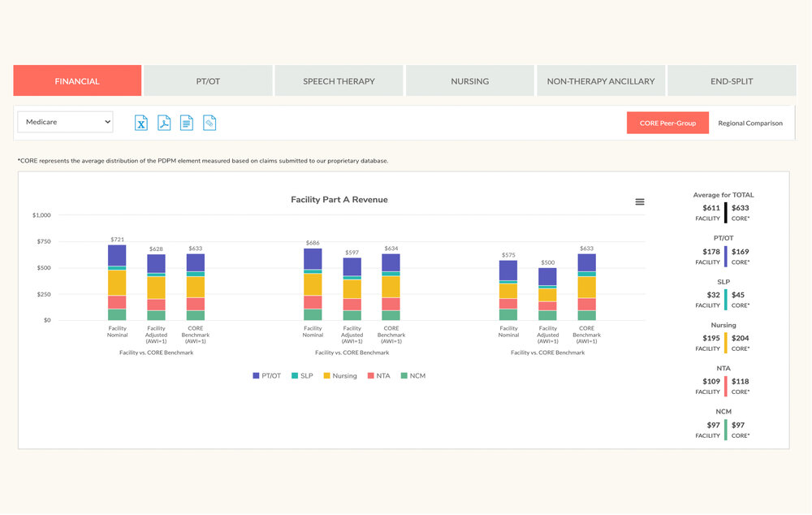Click the CORE footnote text above the chart
This screenshot has height=515, width=812.
click(203, 161)
